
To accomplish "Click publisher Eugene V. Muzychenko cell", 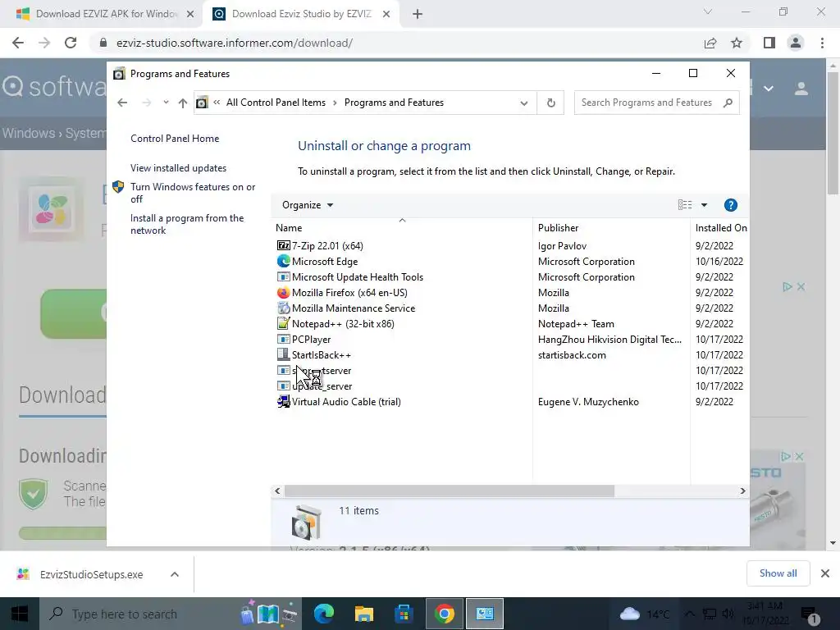I will (x=588, y=402).
